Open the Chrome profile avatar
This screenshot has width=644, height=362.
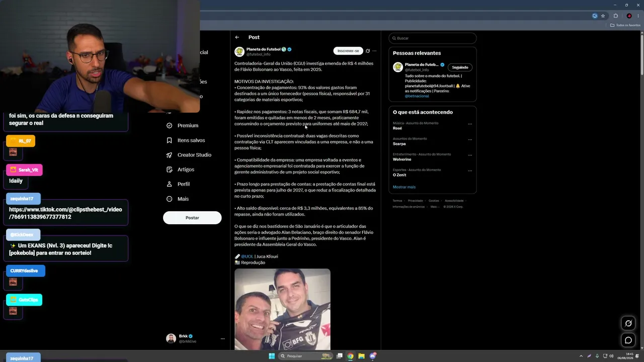629,16
